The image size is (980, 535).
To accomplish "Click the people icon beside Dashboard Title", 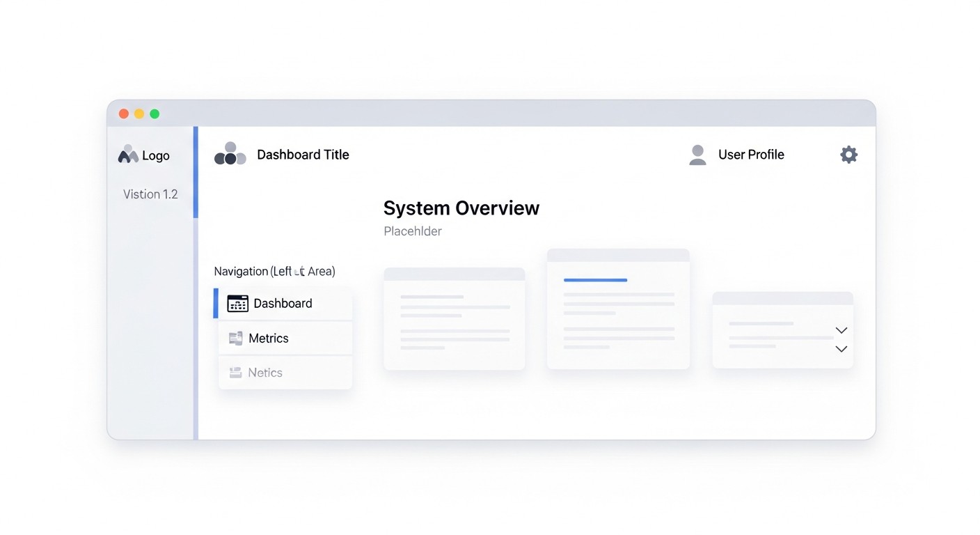I will [x=230, y=153].
